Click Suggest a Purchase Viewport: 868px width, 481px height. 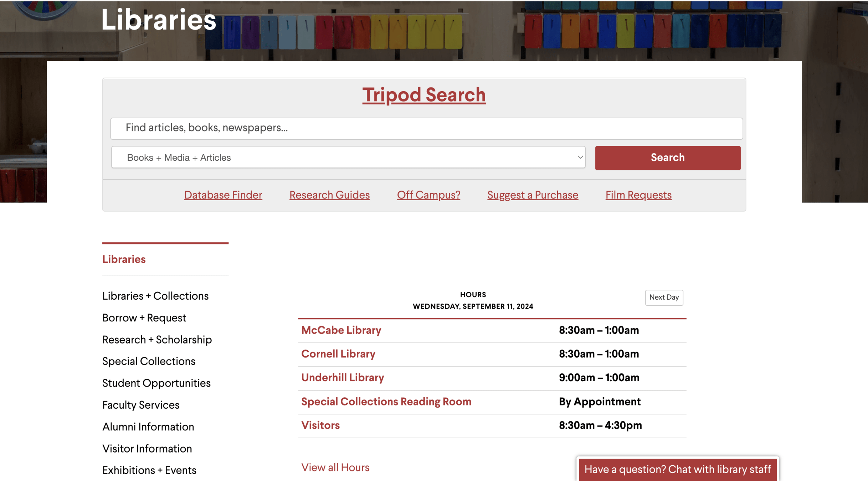[533, 195]
